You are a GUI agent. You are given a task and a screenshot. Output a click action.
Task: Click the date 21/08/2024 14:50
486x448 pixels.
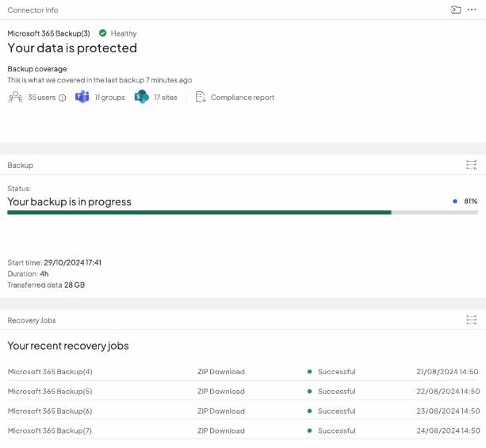(x=447, y=371)
